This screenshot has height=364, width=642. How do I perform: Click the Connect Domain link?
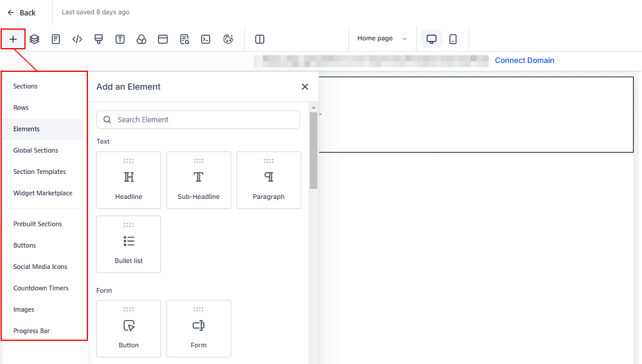pyautogui.click(x=524, y=60)
